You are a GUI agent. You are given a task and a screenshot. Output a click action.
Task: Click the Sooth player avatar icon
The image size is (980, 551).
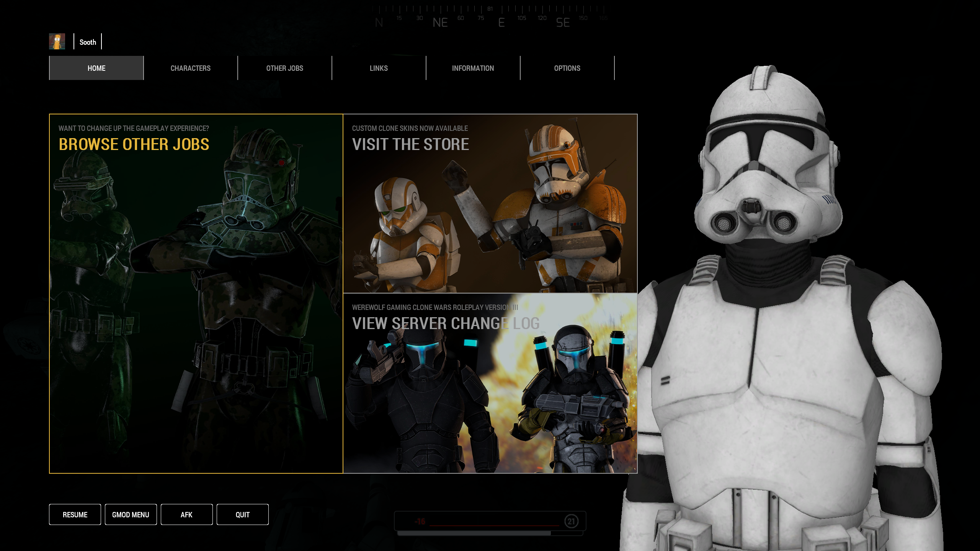pos(57,41)
